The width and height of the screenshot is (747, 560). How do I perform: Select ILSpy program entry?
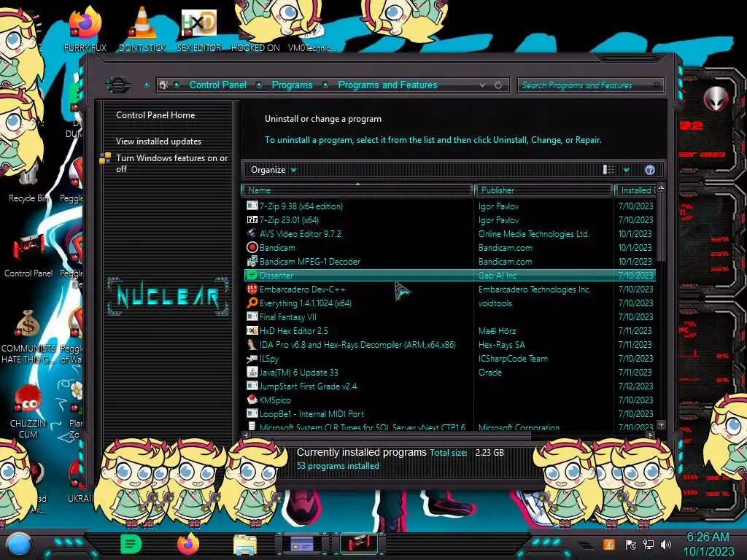pos(269,359)
